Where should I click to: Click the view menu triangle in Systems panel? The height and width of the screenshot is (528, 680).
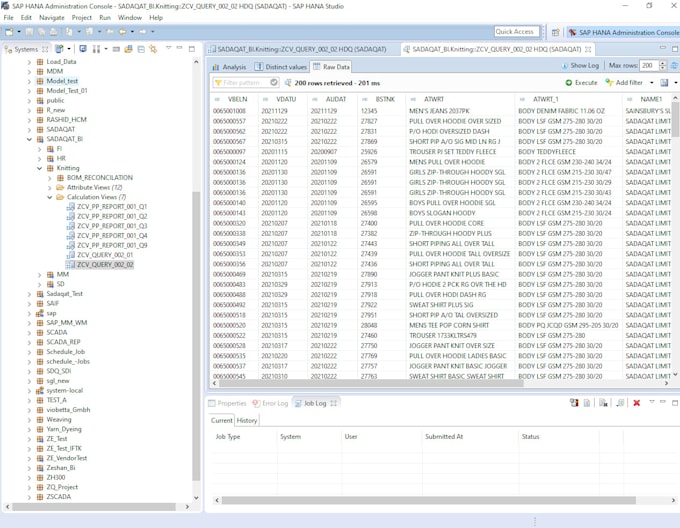(x=168, y=48)
